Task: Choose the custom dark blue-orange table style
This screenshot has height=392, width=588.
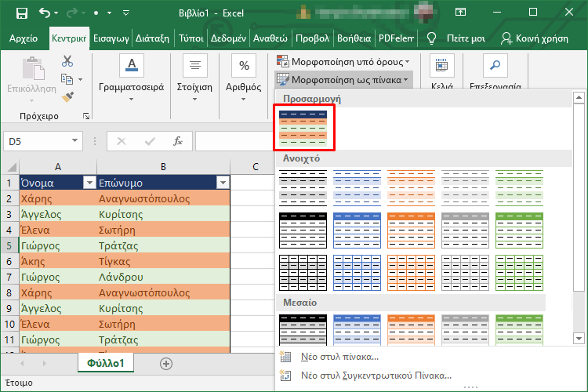Action: [x=303, y=129]
